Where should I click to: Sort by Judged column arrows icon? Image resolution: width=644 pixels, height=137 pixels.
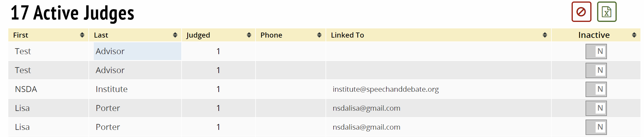click(x=249, y=35)
